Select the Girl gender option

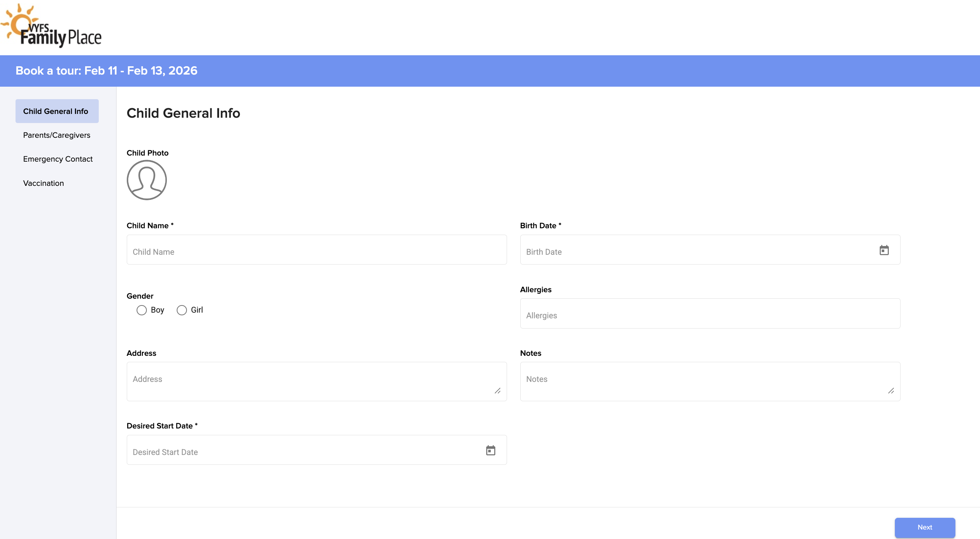coord(182,310)
